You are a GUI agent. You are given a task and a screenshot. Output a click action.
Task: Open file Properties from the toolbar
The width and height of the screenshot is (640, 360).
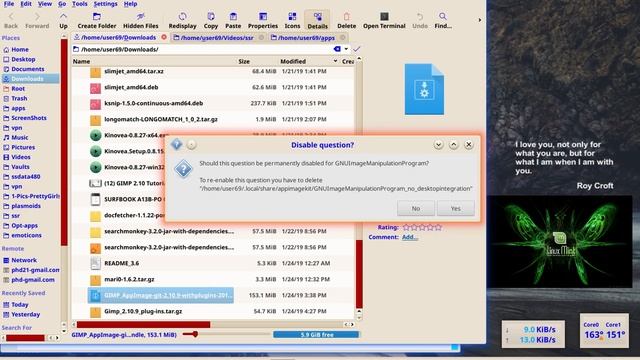click(x=263, y=20)
